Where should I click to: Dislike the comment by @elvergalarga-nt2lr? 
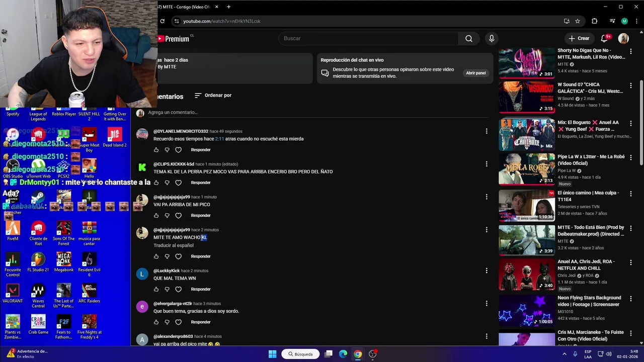pyautogui.click(x=167, y=322)
